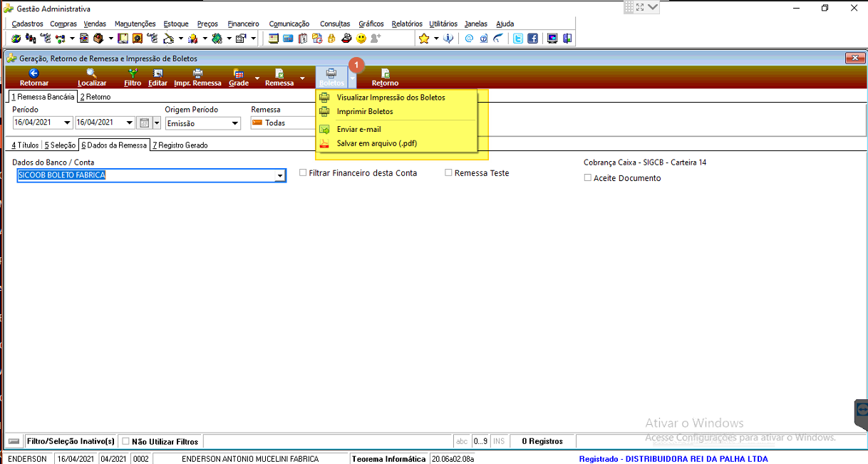
Task: Click the printer icon next to smiley
Action: [x=347, y=38]
